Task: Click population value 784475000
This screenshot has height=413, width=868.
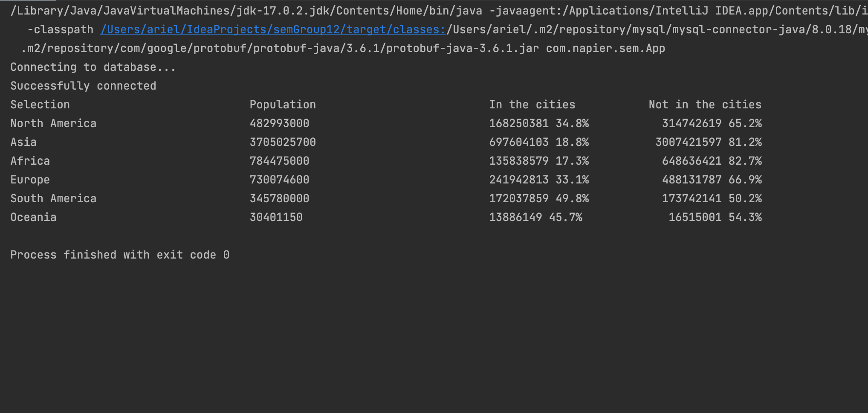Action: click(x=279, y=161)
